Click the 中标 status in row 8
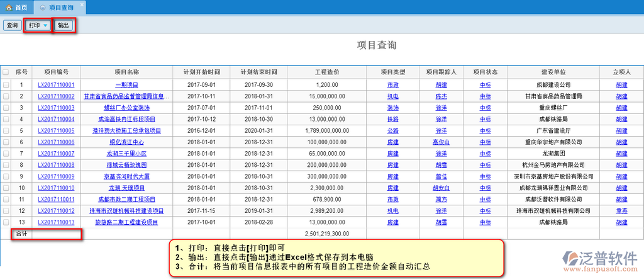Screen dimensions: 644x279 click(486, 165)
